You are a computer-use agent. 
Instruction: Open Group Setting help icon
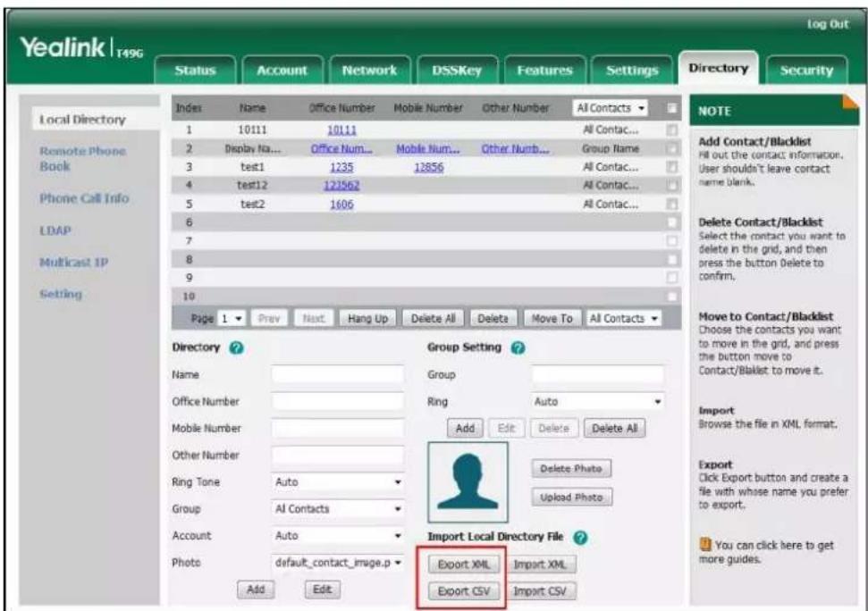pos(518,347)
